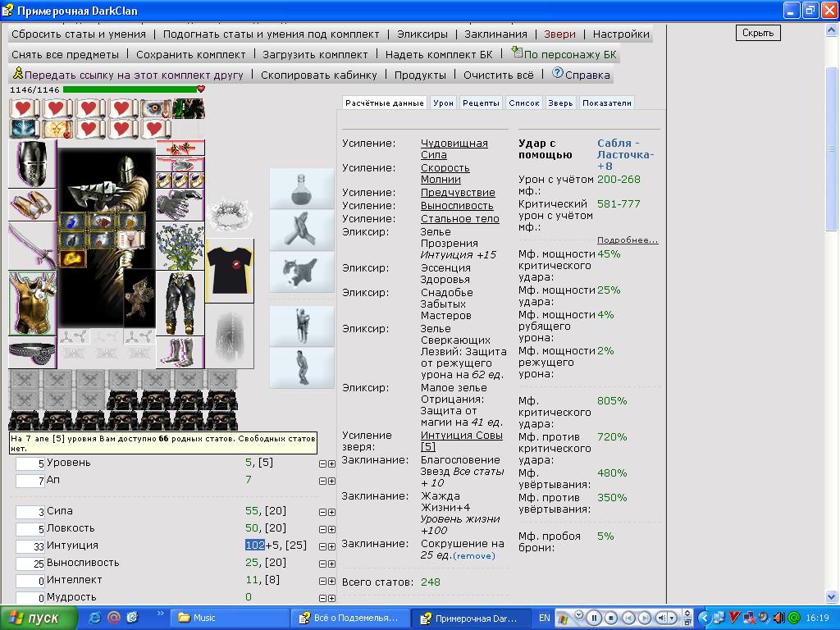The height and width of the screenshot is (630, 840).
Task: Open the Эликсиры menu
Action: click(x=422, y=34)
